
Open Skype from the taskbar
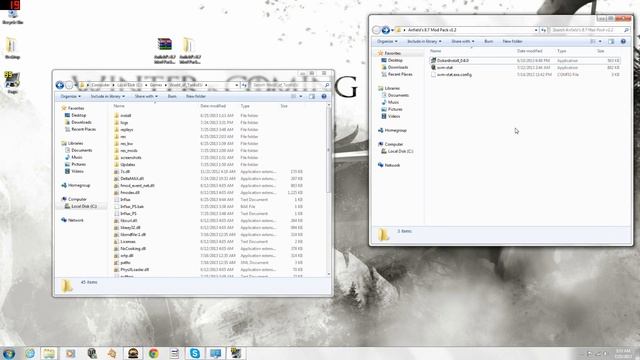(x=195, y=353)
